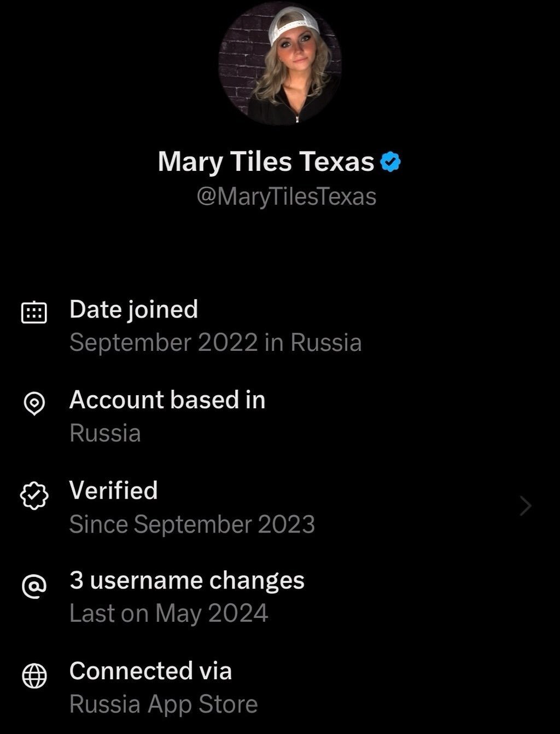
Task: Click "September 2022 in Russia" text
Action: point(215,343)
